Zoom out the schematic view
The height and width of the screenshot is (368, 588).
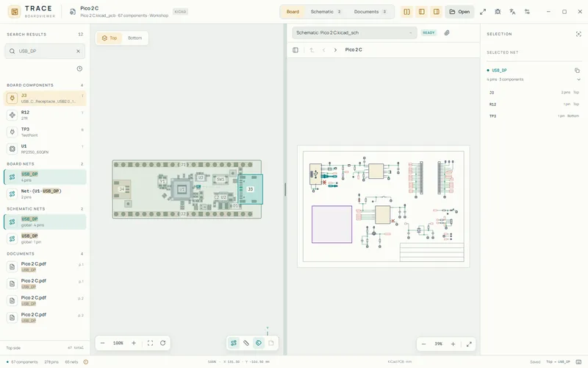pyautogui.click(x=424, y=344)
